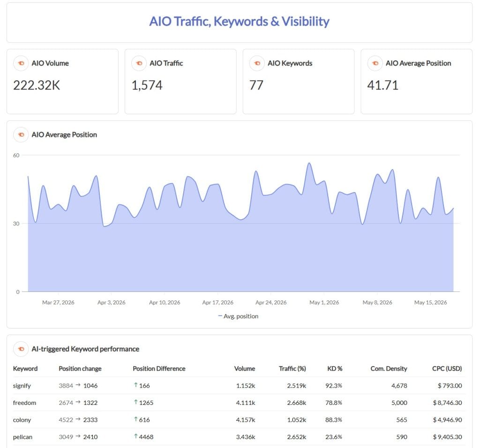Sort table by Keyword column header
This screenshot has height=448, width=480.
coord(25,368)
